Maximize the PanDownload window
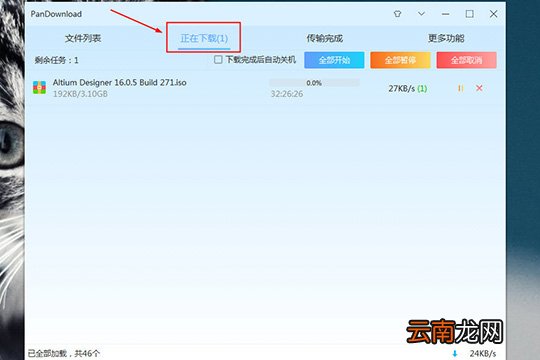The width and height of the screenshot is (540, 360). [x=469, y=14]
